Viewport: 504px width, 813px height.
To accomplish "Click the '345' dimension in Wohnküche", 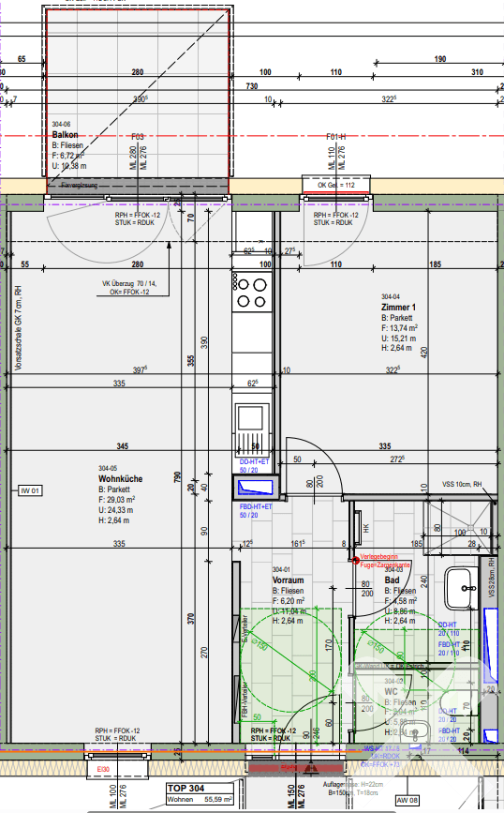I will 122,446.
